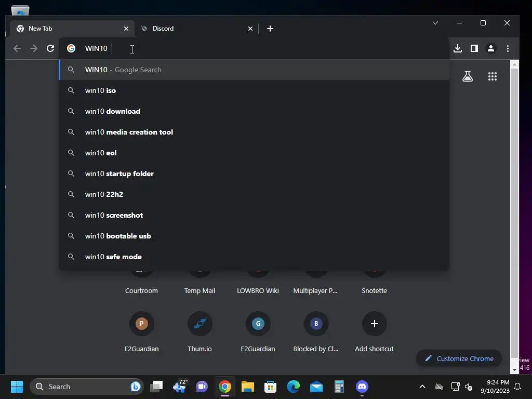Open Calculator from the taskbar
Viewport: 532px width, 399px height.
pos(339,387)
